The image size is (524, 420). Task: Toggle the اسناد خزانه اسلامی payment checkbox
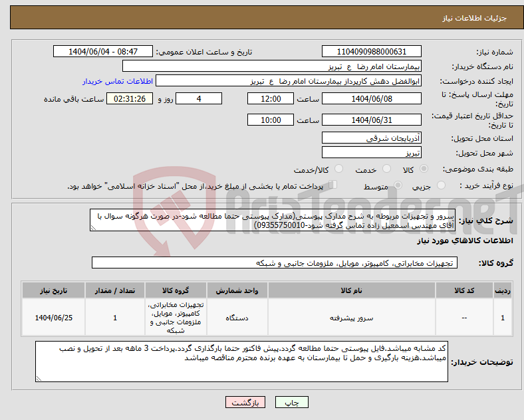(x=333, y=185)
